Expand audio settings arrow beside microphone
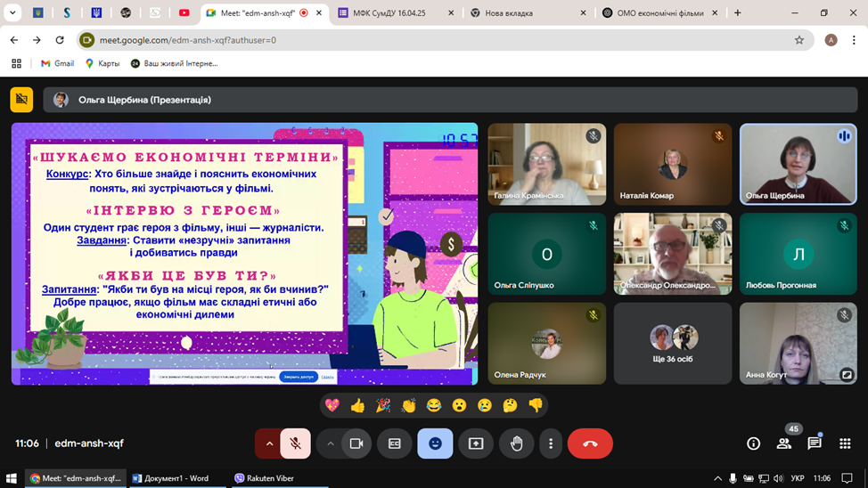868x488 pixels. (269, 443)
